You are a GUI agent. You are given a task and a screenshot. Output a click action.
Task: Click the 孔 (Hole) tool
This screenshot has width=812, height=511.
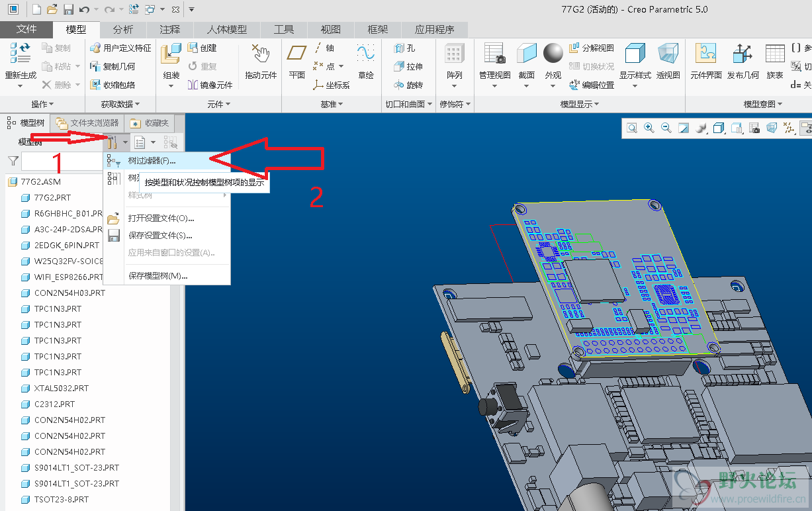404,48
